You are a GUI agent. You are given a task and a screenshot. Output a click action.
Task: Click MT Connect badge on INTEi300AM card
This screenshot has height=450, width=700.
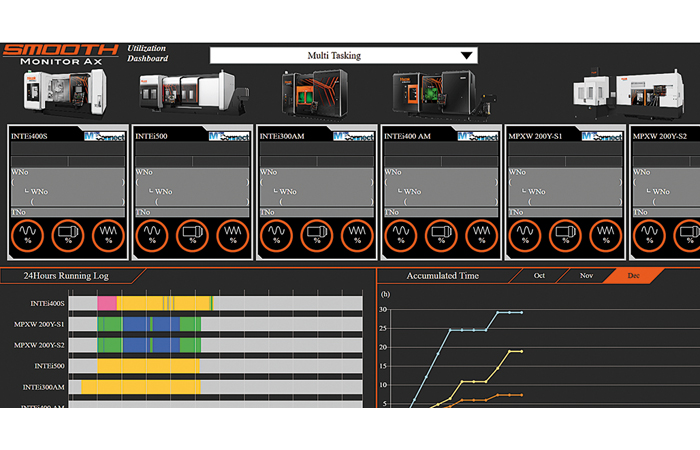(x=353, y=136)
